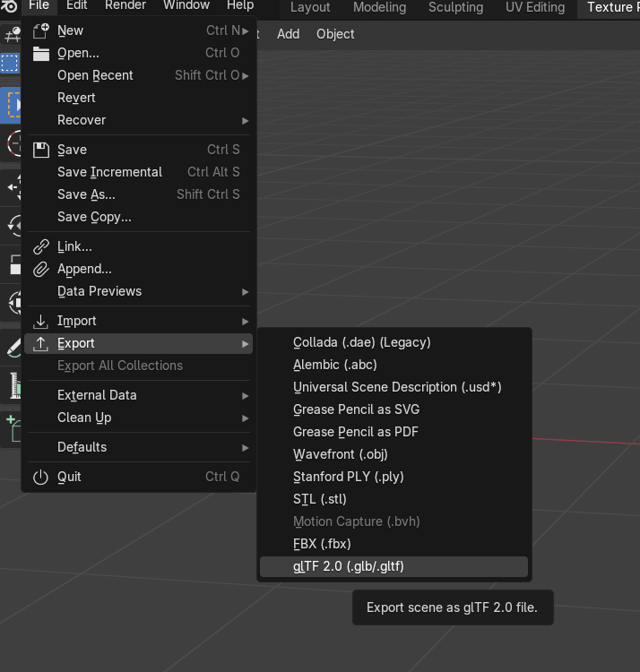Choose Save As... from the File menu
The width and height of the screenshot is (640, 672).
[138, 194]
